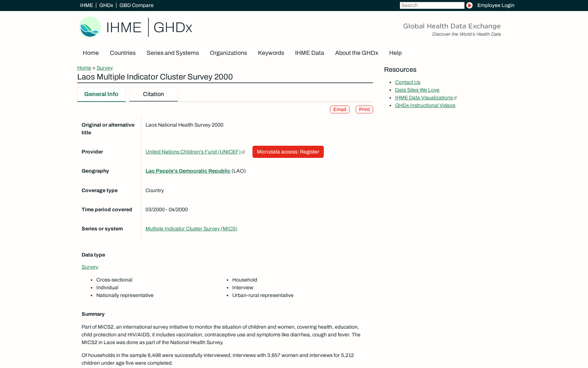Click external link icon beside IHME Data Visualizations
588x368 pixels.
(x=455, y=98)
